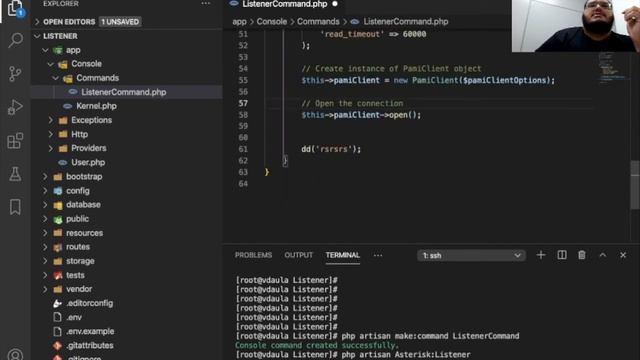The height and width of the screenshot is (360, 640).
Task: Open User.php in the file tree
Action: tap(88, 162)
